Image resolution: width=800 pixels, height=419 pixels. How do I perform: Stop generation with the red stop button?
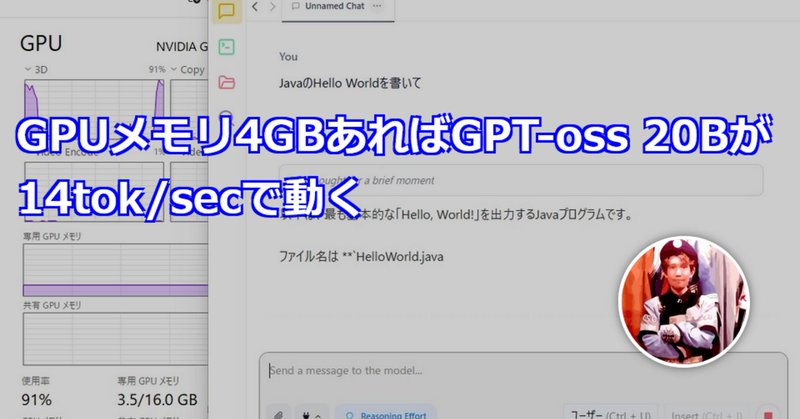[768, 414]
